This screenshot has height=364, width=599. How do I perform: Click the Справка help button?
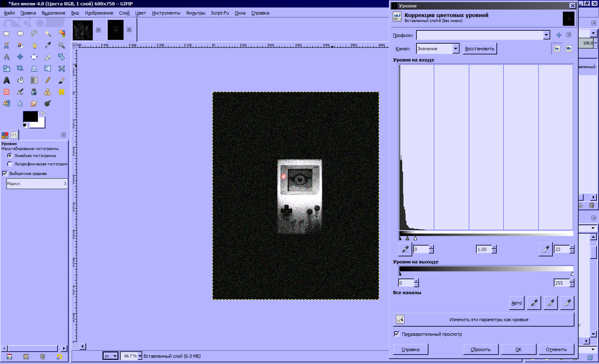point(411,349)
